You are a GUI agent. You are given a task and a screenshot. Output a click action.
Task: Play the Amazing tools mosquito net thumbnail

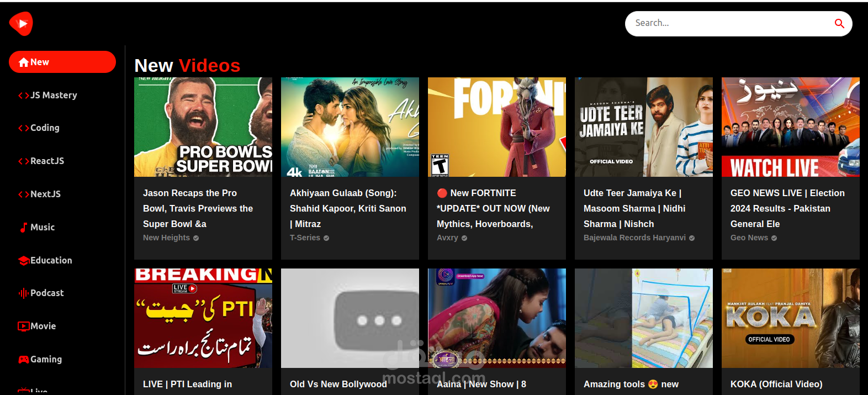[644, 318]
